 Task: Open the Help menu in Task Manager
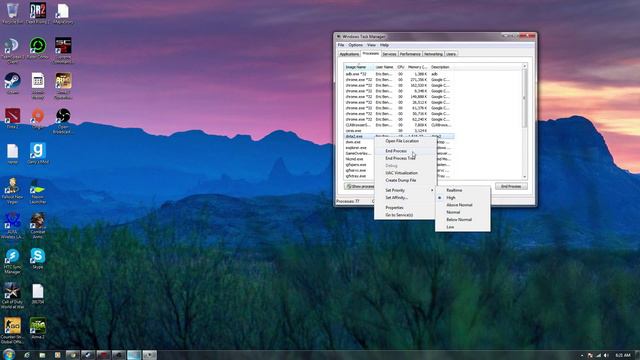pos(384,45)
